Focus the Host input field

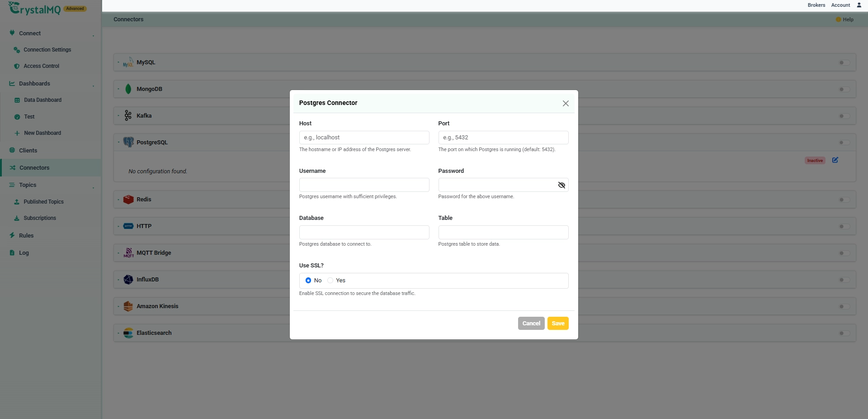click(x=364, y=138)
